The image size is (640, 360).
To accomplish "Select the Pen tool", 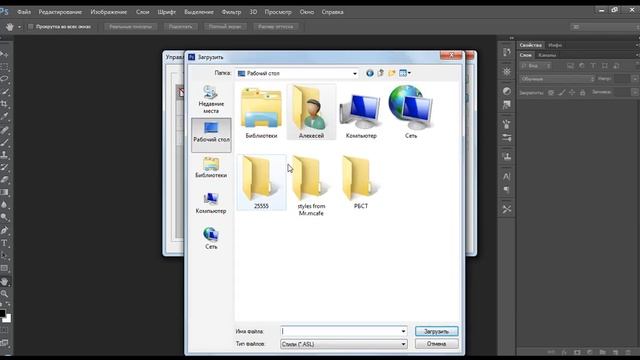I will (x=4, y=231).
